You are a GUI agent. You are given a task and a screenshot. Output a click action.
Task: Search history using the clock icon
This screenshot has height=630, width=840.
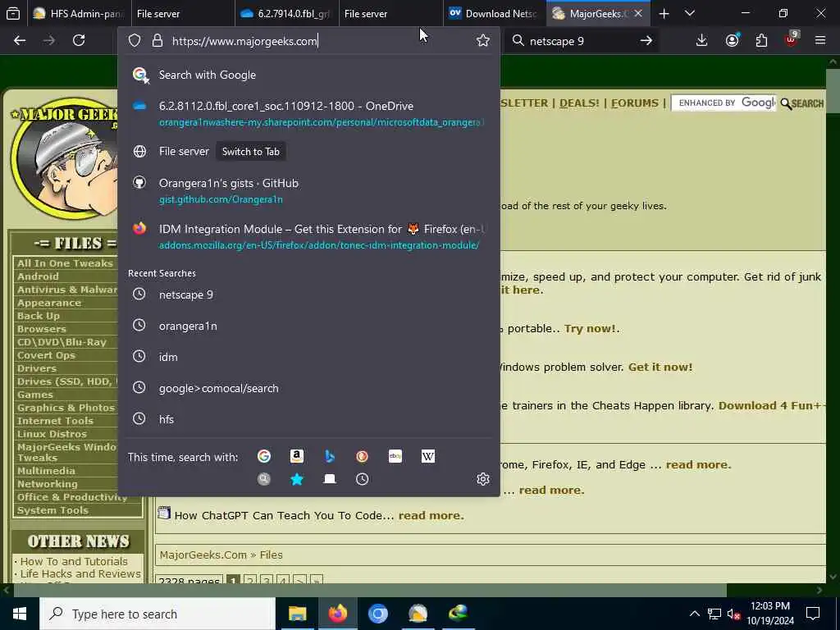pyautogui.click(x=362, y=479)
